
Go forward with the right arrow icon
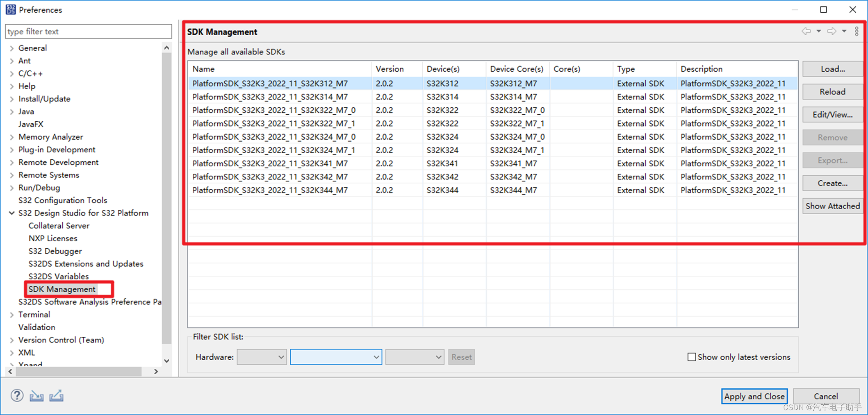(832, 31)
